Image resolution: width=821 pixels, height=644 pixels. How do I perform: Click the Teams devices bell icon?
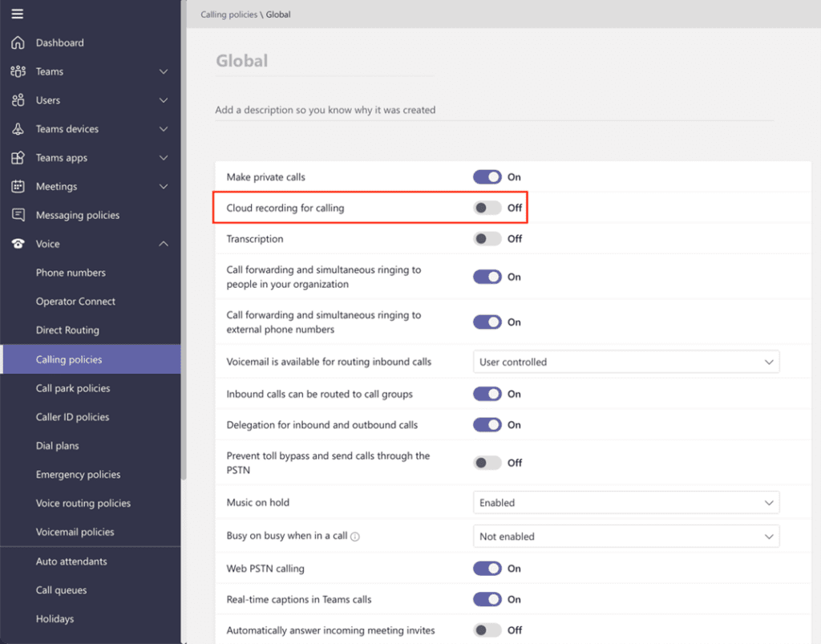tap(18, 129)
